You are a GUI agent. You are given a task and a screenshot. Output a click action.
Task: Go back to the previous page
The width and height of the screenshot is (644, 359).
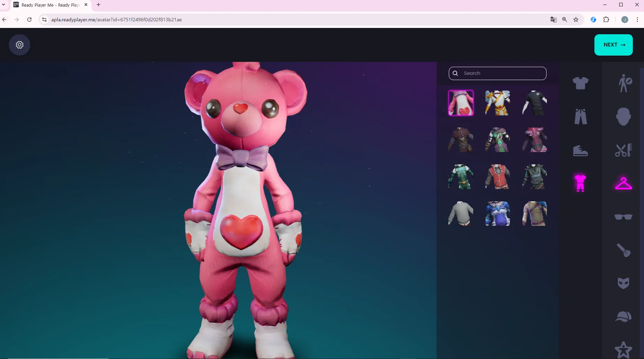pos(4,20)
